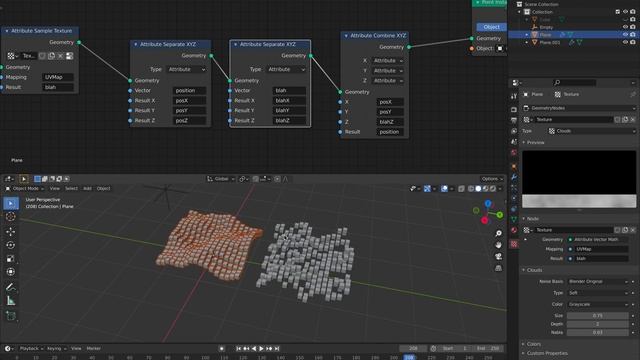Unlink texture in Attribute Sample Texture node
640x360 pixels.
[60, 56]
